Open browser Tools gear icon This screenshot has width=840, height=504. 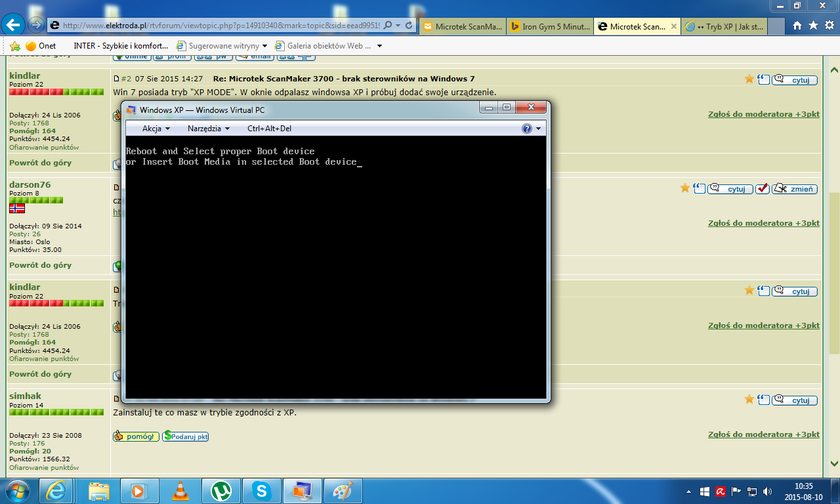[829, 26]
